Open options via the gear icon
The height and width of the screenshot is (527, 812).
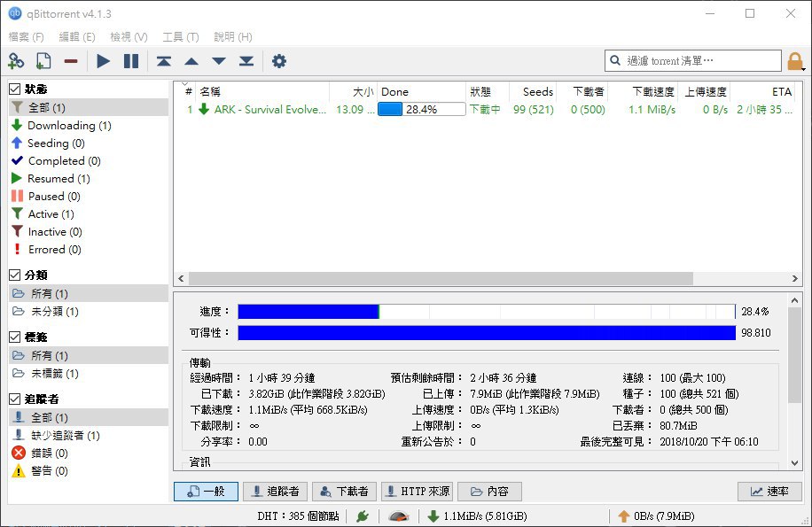(x=279, y=61)
